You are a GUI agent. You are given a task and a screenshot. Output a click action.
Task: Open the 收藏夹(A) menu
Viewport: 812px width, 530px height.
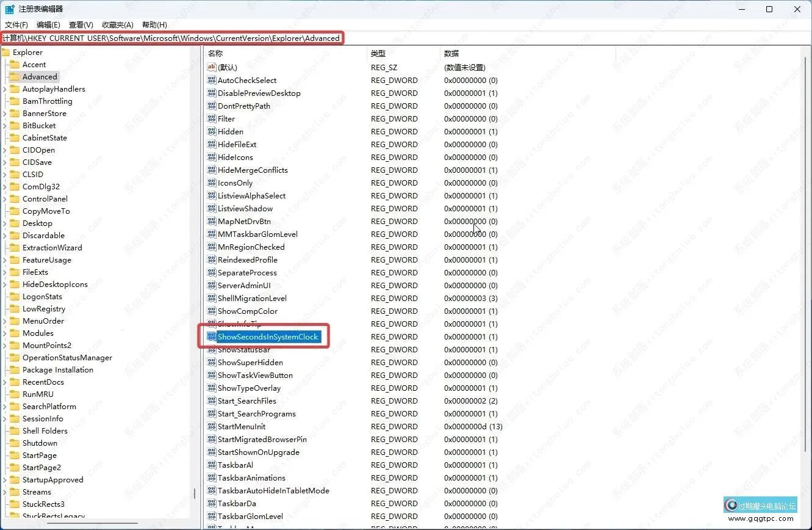117,24
